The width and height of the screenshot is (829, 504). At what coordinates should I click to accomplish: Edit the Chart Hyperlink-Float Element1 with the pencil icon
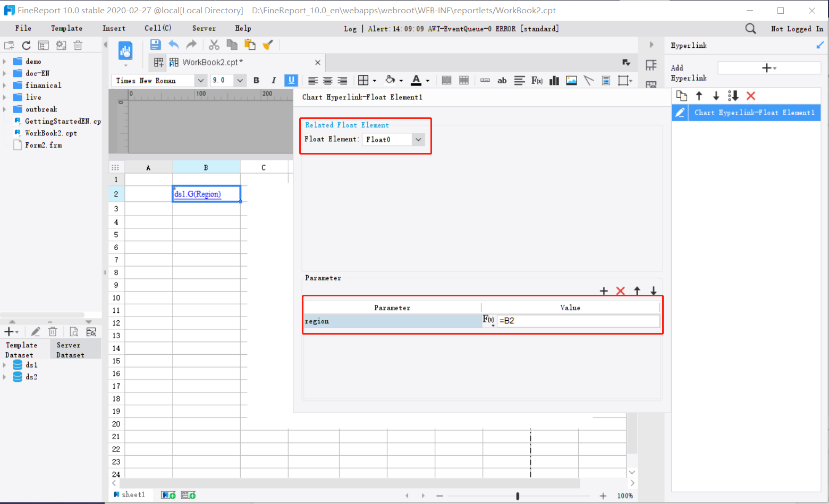coord(680,112)
